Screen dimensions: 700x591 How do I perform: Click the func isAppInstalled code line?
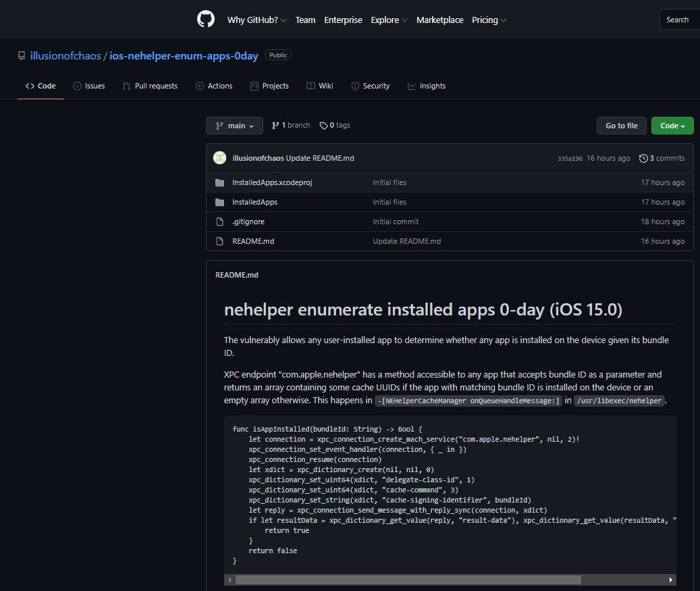(x=327, y=430)
